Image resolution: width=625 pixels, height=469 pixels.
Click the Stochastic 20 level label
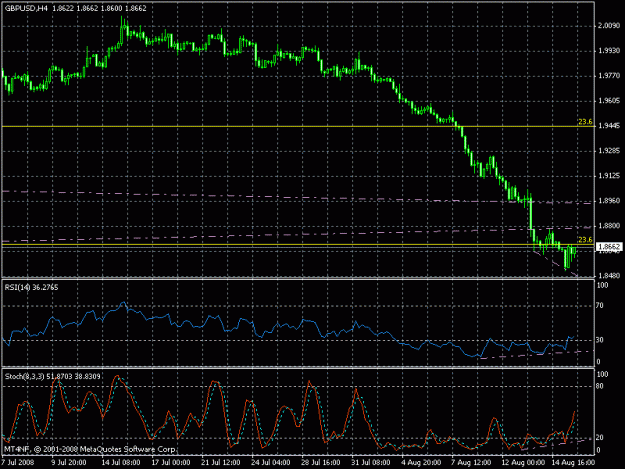click(x=600, y=438)
